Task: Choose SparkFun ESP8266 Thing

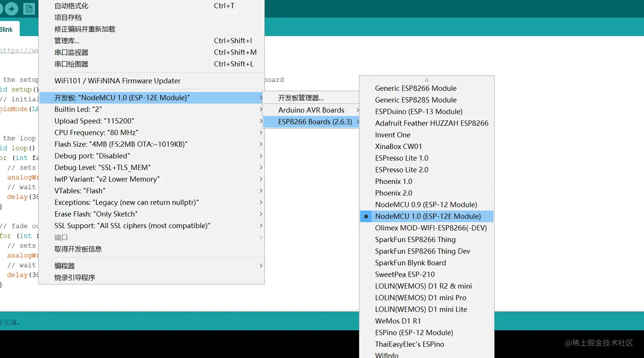Action: pos(427,240)
